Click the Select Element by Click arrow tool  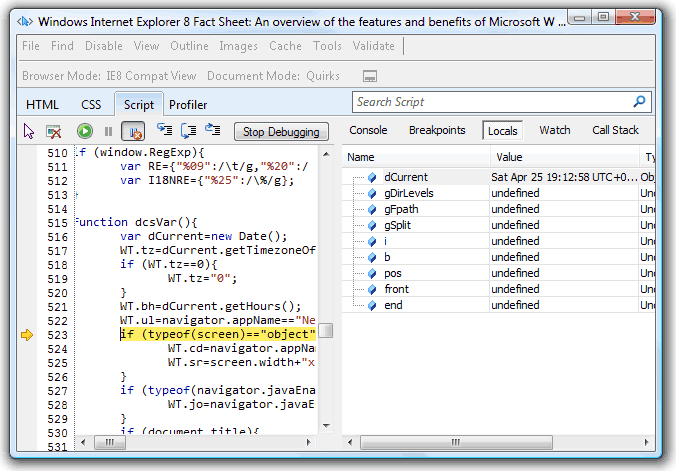[29, 131]
